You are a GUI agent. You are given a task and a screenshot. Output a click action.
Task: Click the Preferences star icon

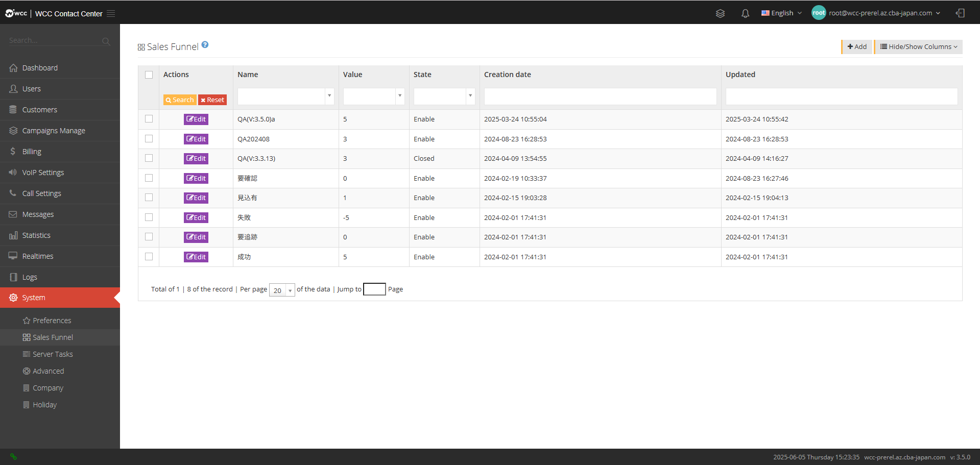27,321
